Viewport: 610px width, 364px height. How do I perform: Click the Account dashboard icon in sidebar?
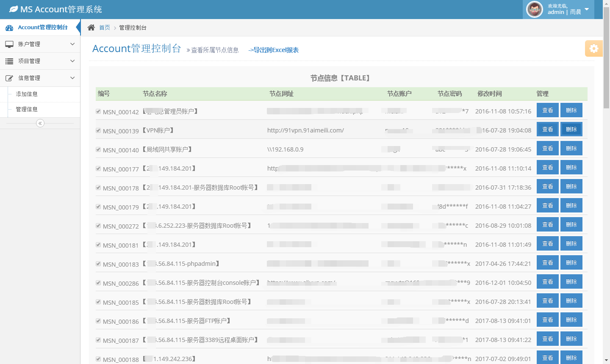tap(9, 28)
